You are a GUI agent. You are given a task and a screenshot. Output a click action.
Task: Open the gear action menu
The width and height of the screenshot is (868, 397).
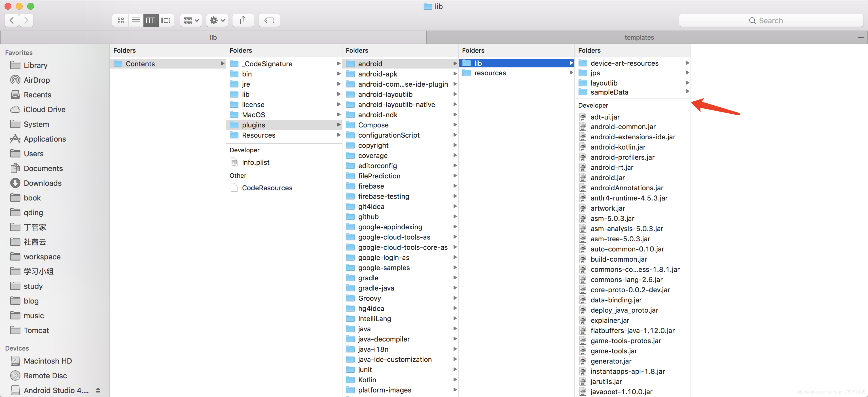click(217, 21)
